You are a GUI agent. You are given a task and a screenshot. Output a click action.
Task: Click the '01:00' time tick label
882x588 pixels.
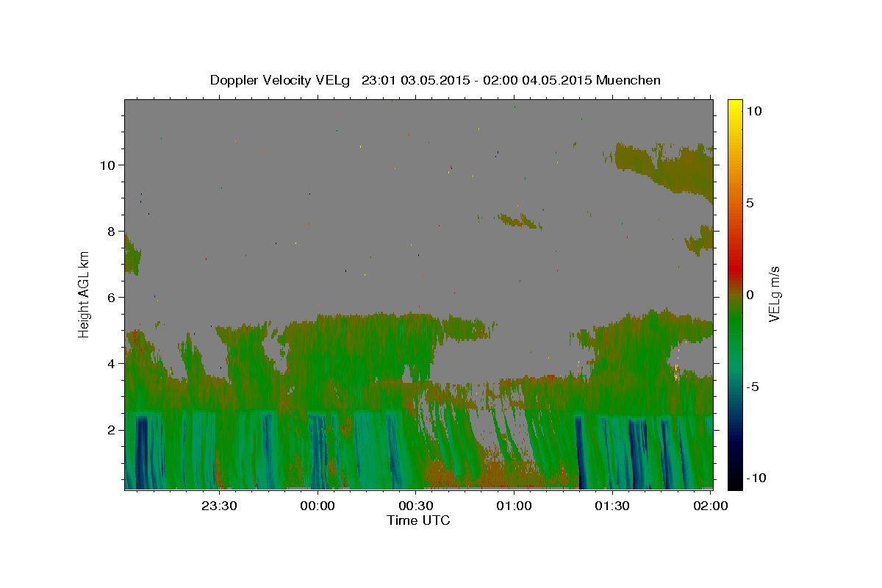pyautogui.click(x=514, y=506)
